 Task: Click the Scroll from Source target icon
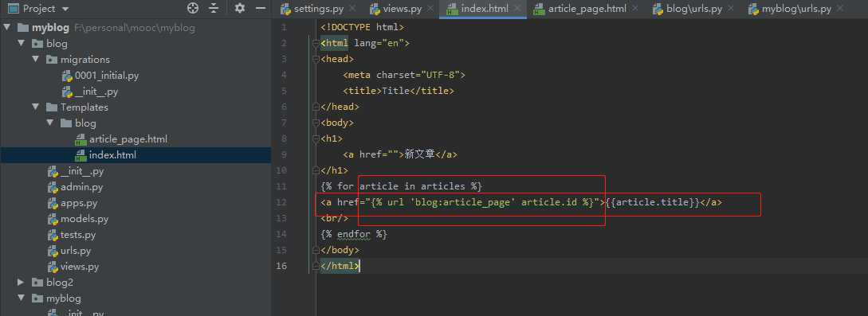pyautogui.click(x=193, y=8)
